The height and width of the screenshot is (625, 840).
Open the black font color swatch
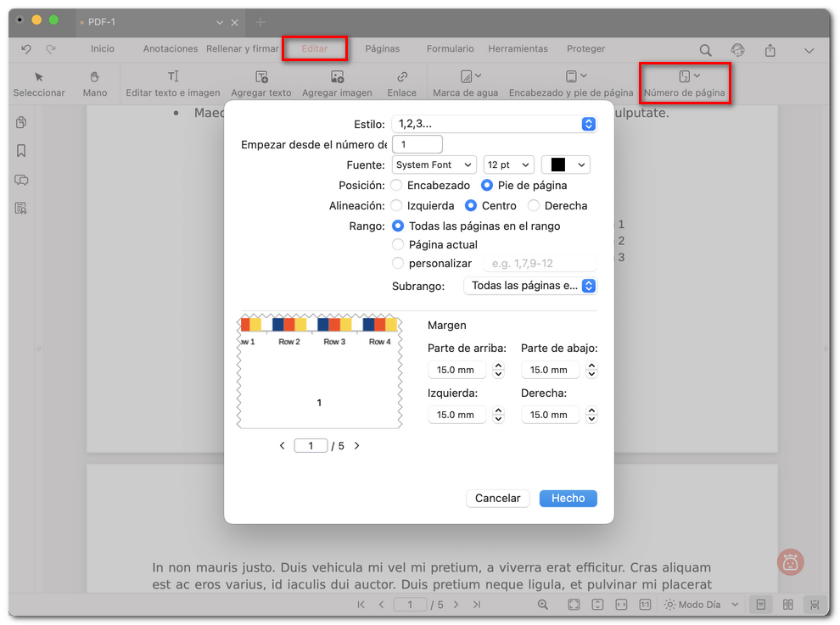coord(565,165)
